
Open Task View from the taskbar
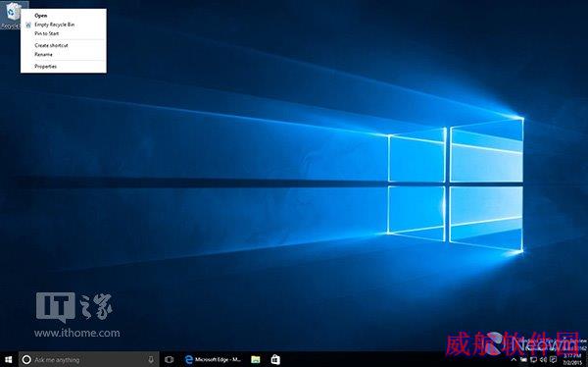170,360
